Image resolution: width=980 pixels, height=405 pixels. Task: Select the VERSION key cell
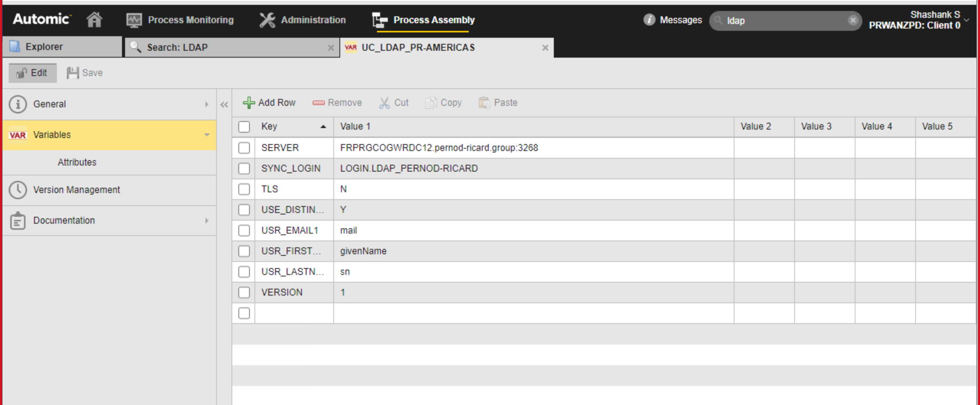point(294,292)
